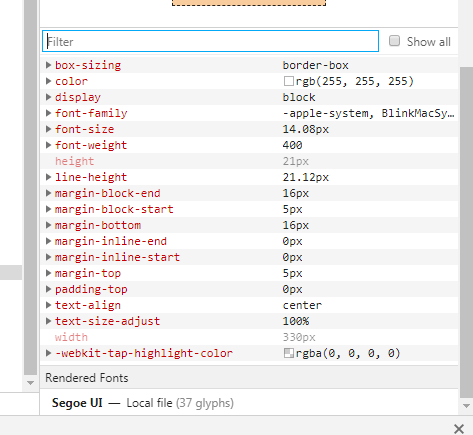473x435 pixels.
Task: Expand the box-sizing property
Action: point(48,65)
